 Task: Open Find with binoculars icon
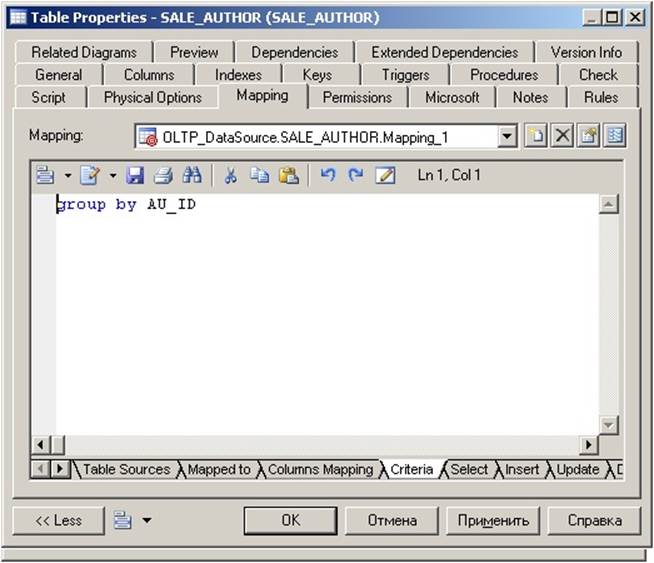tap(192, 175)
